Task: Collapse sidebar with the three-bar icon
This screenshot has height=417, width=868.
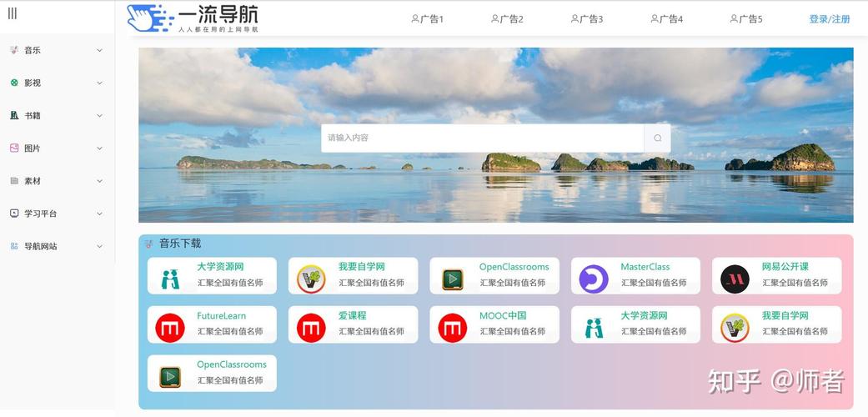Action: tap(13, 13)
